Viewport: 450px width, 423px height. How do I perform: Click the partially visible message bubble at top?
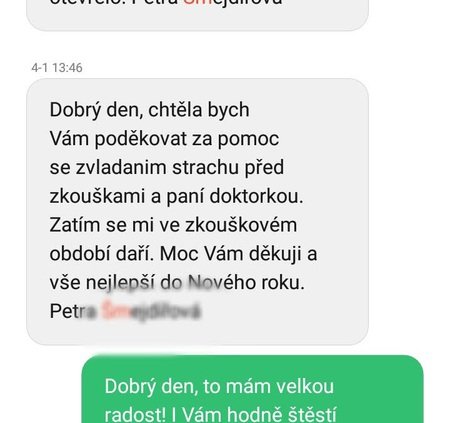point(197,15)
